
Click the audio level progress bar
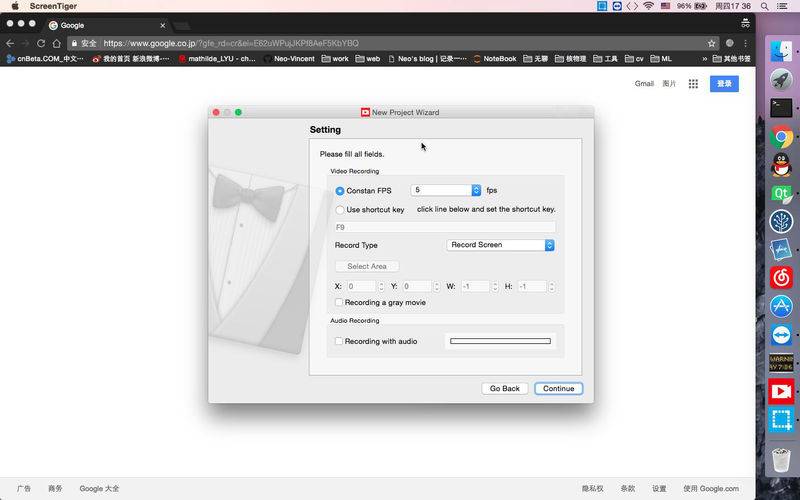tap(500, 341)
